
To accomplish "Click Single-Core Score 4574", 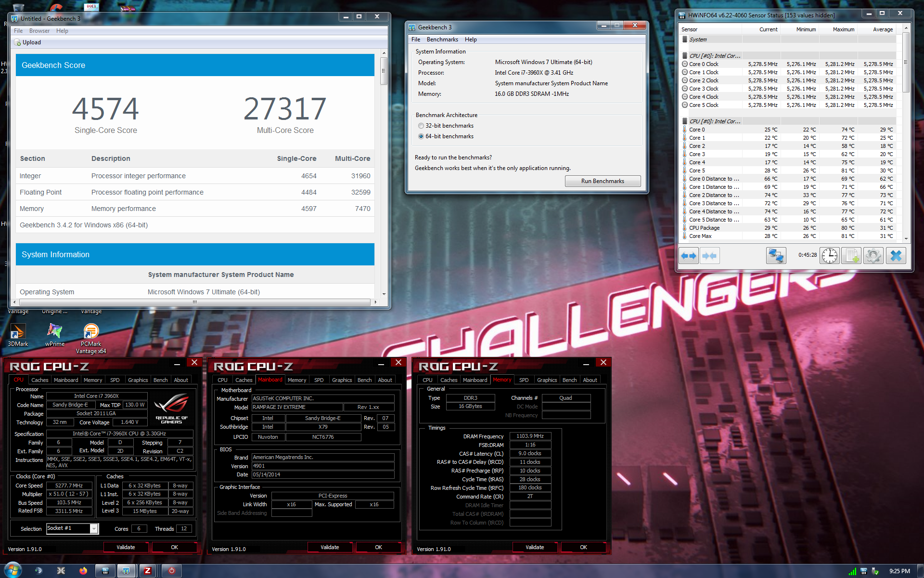I will tap(105, 108).
